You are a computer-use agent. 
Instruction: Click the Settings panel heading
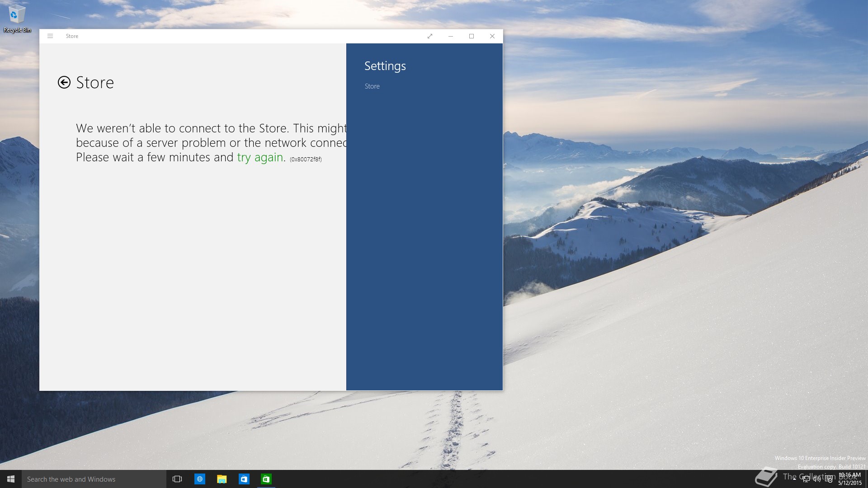(x=385, y=66)
